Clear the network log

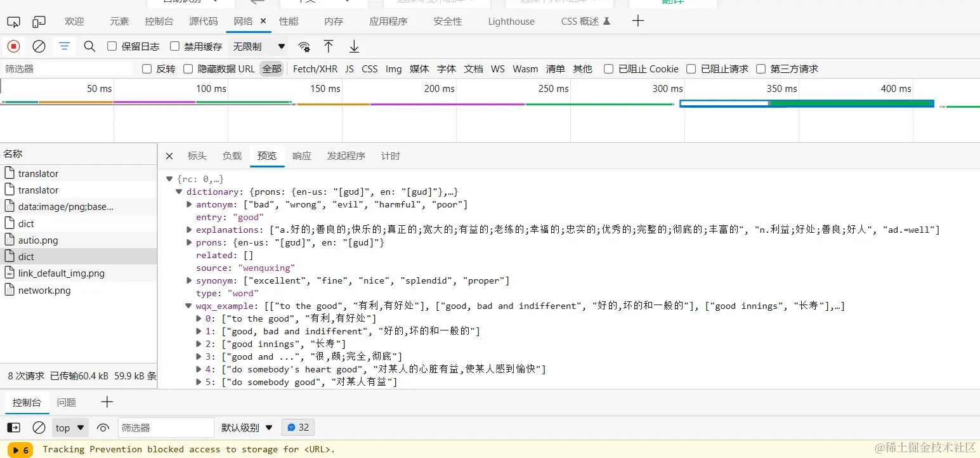[39, 46]
